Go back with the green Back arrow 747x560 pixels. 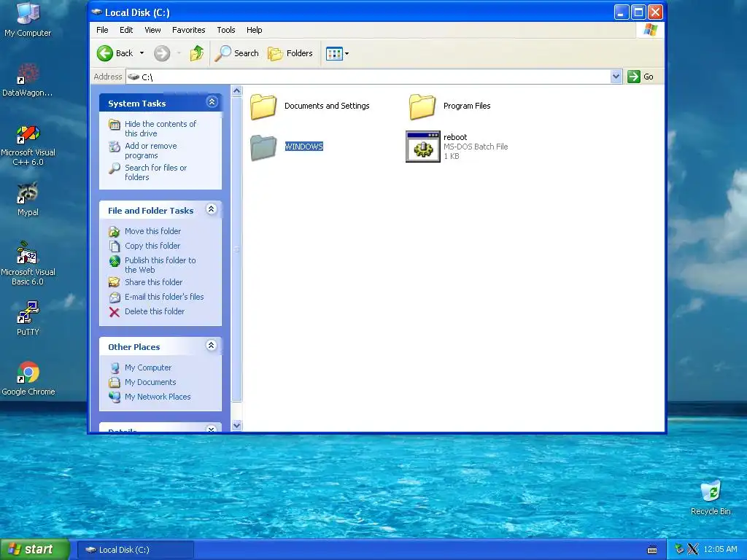105,53
